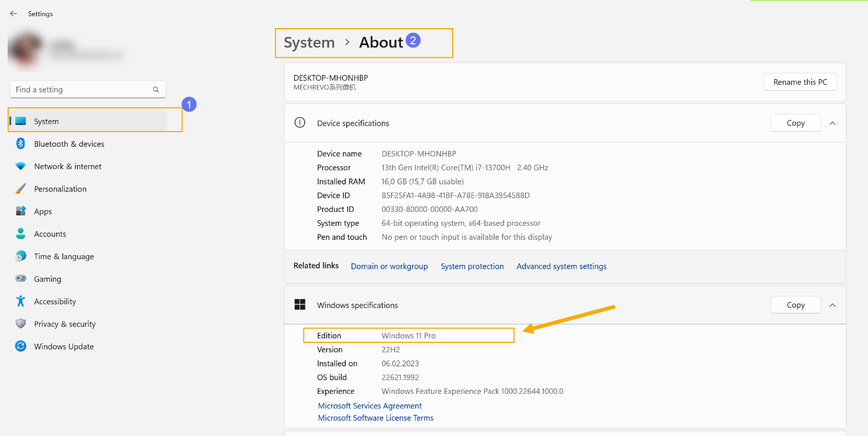Screen dimensions: 868x436
Task: Collapse the Device specifications section
Action: coord(832,123)
